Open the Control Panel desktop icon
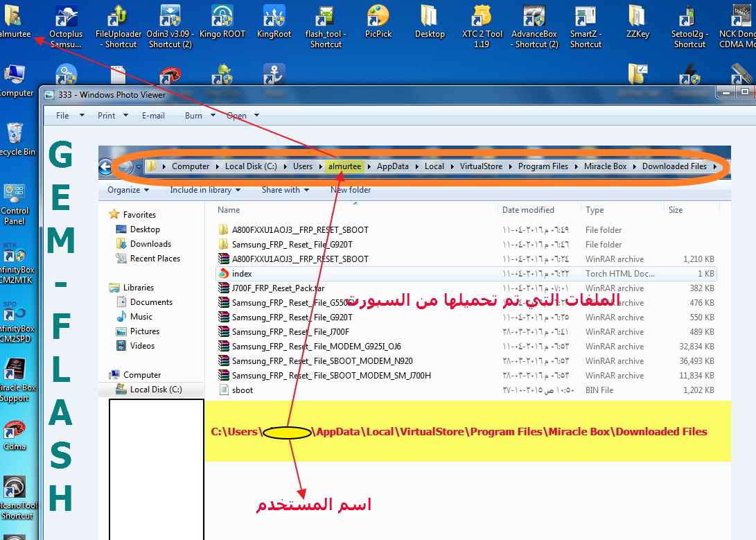 [x=15, y=204]
